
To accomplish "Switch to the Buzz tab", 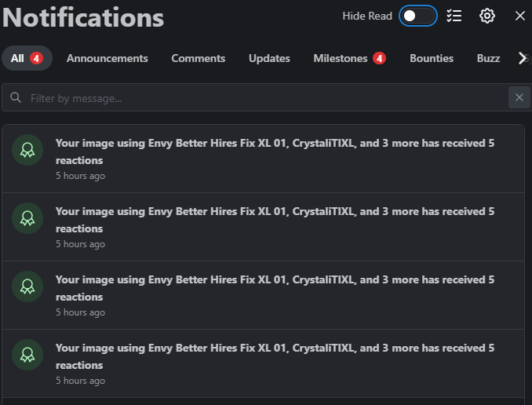I will coord(488,58).
